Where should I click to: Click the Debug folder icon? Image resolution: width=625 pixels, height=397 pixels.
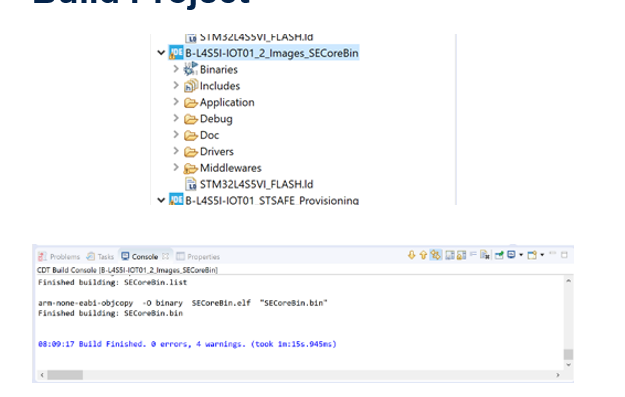click(191, 119)
